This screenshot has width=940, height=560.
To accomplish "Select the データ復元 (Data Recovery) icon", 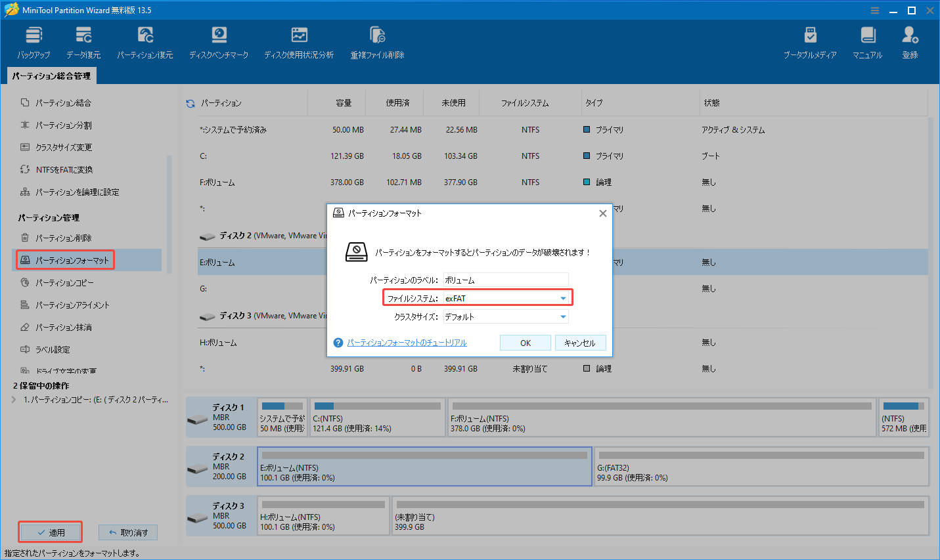I will click(x=83, y=41).
